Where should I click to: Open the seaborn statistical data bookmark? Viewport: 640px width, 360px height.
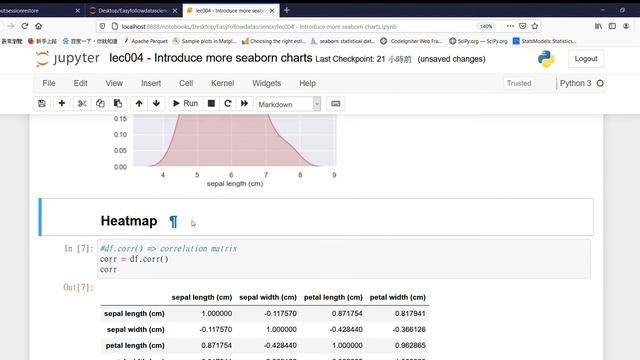coord(343,41)
